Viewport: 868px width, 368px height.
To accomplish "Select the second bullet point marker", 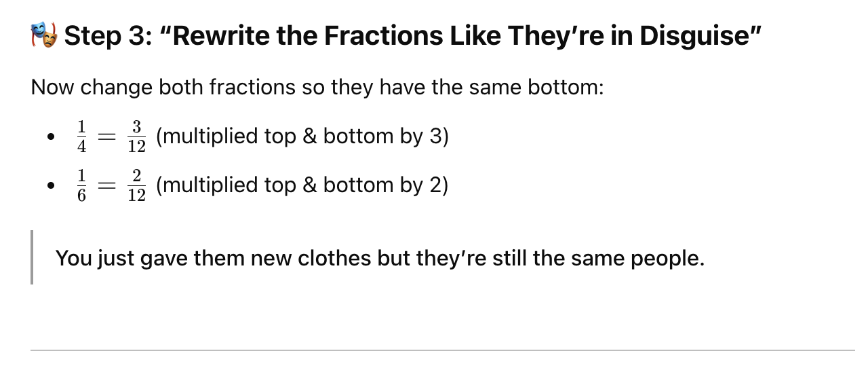I will 50,186.
